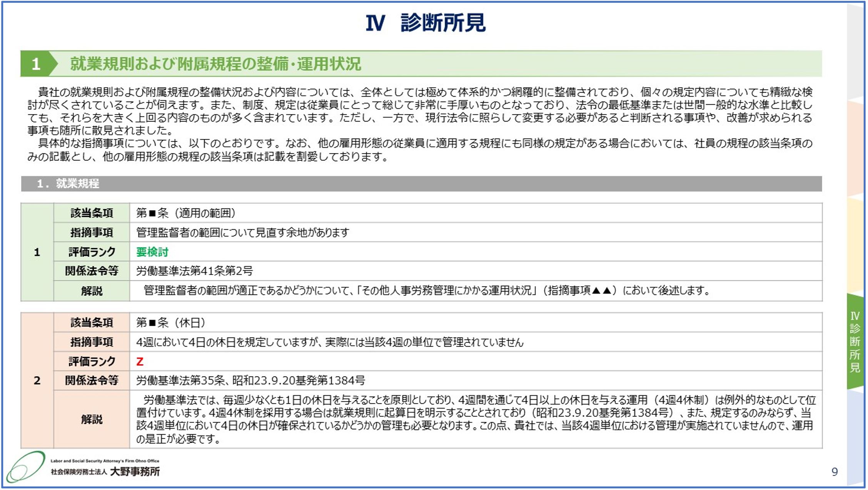Viewport: 868px width, 490px height.
Task: Click 評価ランク label in item 2
Action: coord(92,362)
